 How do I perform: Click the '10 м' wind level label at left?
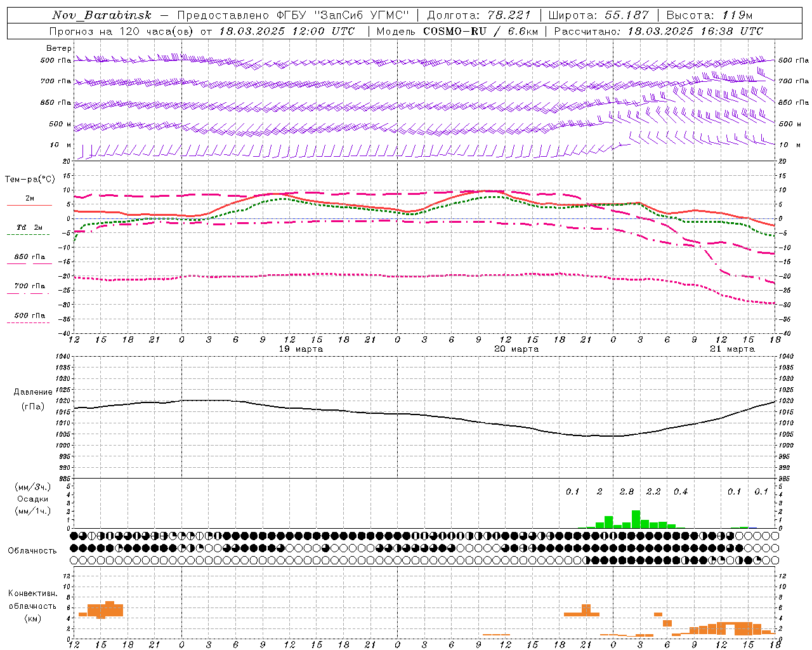click(61, 145)
